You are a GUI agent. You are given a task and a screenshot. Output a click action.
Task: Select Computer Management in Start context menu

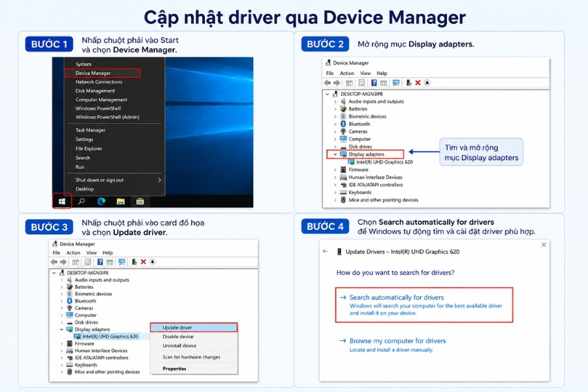(x=101, y=100)
